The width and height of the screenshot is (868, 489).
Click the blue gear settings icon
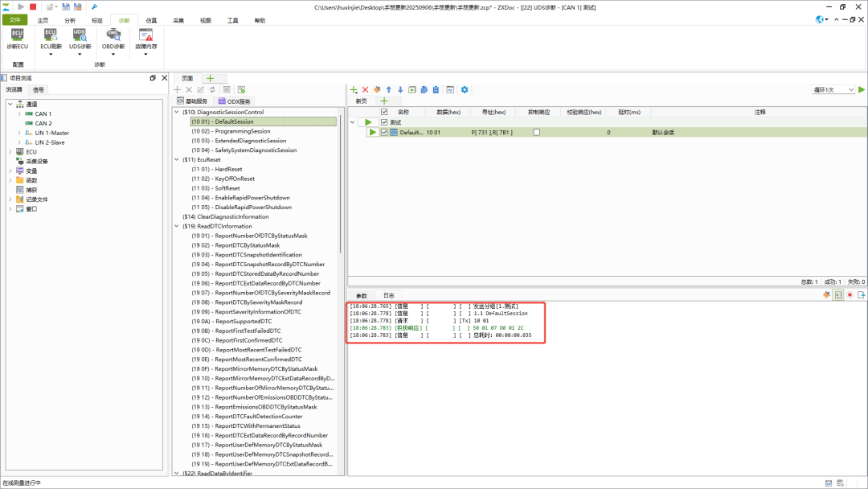[464, 89]
